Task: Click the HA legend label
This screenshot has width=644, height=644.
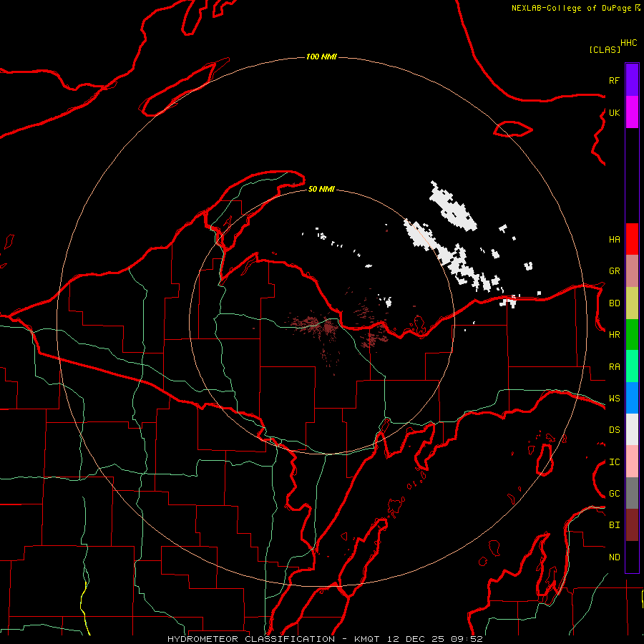Action: [614, 240]
